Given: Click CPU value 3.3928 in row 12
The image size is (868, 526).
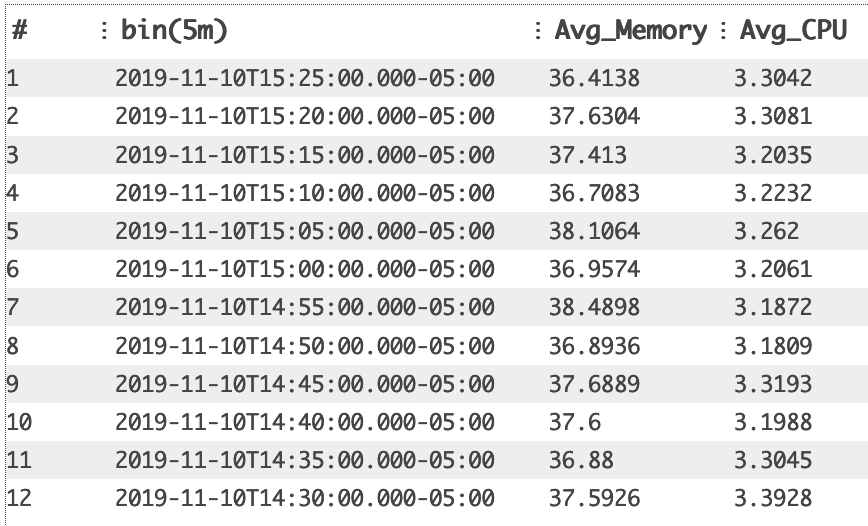Looking at the screenshot, I should [773, 498].
